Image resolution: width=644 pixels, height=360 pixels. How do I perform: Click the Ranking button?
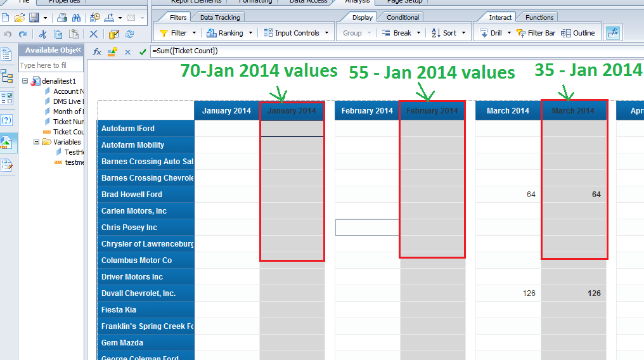tap(231, 33)
